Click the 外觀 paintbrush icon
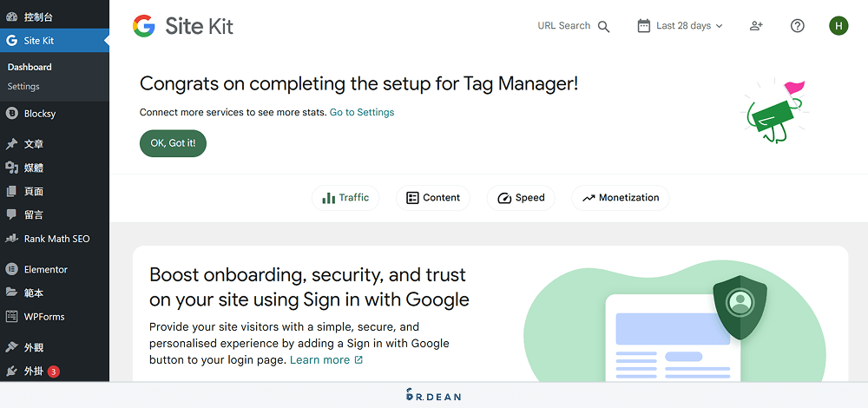Screen dimensions: 868x408 [x=11, y=347]
